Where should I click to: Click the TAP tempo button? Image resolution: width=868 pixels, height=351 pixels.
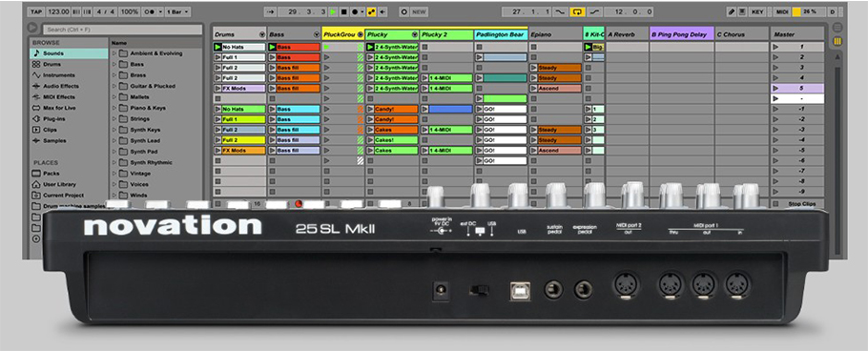(x=36, y=11)
